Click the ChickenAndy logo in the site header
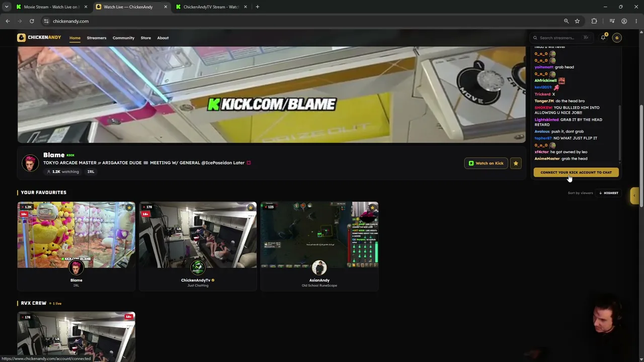The image size is (644, 362). (39, 38)
